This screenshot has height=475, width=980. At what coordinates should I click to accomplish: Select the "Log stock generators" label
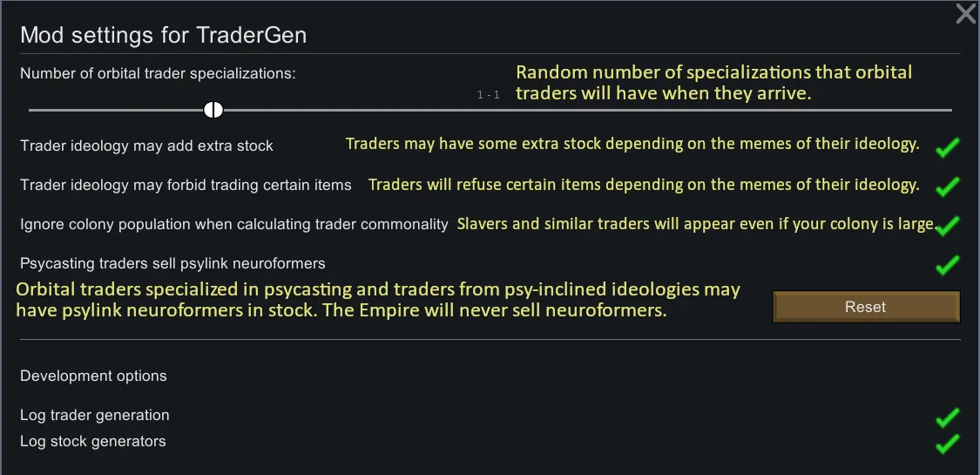92,441
